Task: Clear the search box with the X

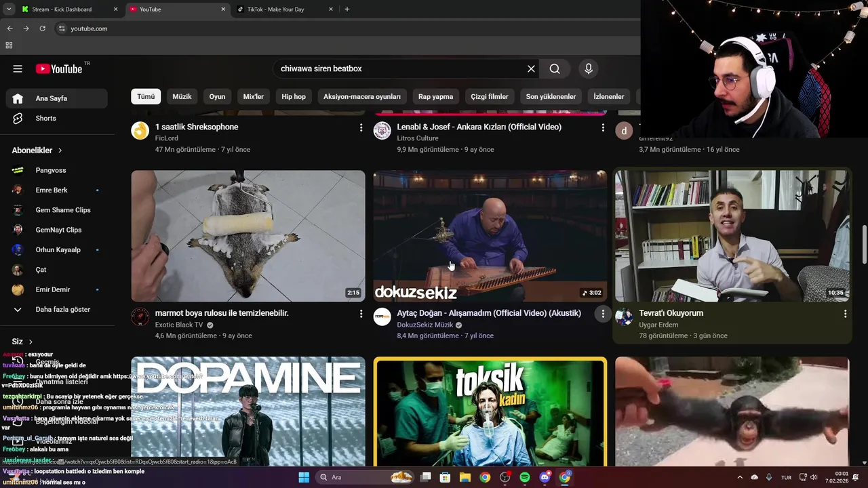Action: pyautogui.click(x=531, y=68)
